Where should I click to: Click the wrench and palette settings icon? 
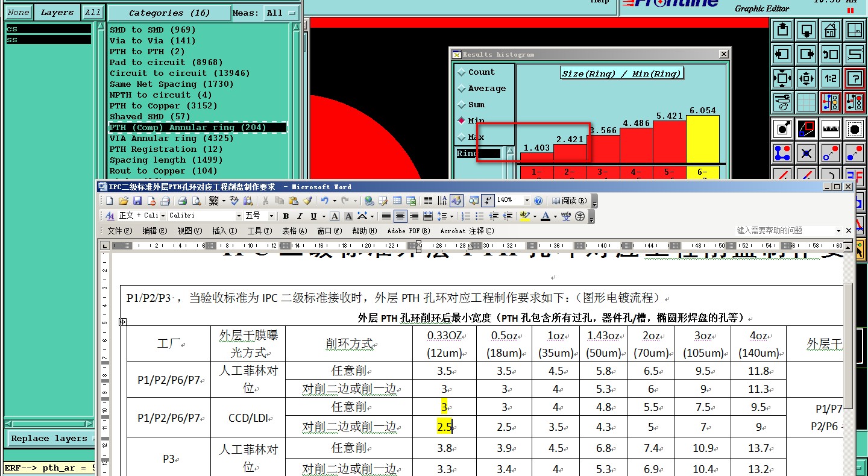[782, 102]
